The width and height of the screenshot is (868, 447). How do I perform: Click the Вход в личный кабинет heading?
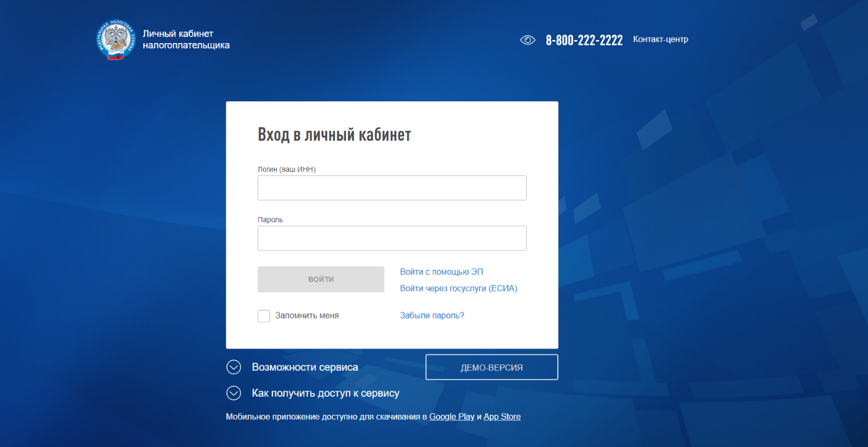(x=334, y=135)
